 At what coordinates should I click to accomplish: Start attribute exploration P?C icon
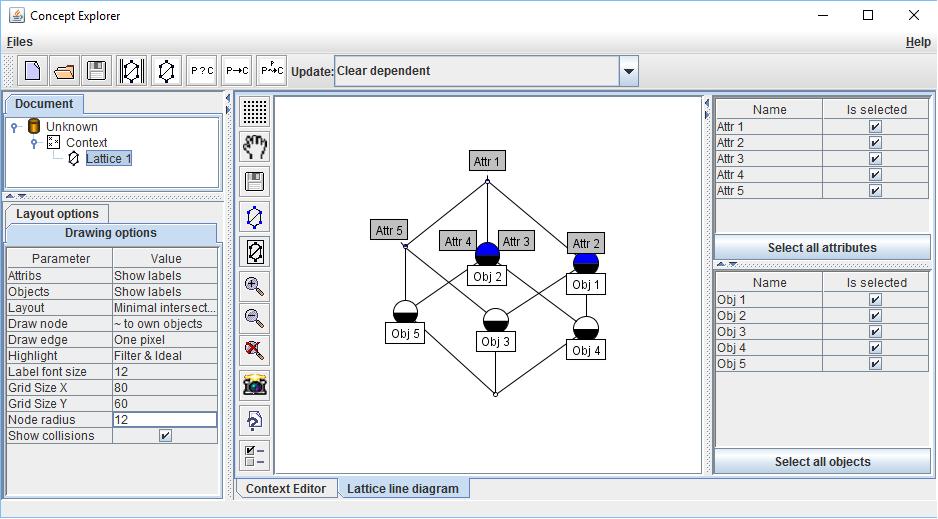point(202,71)
